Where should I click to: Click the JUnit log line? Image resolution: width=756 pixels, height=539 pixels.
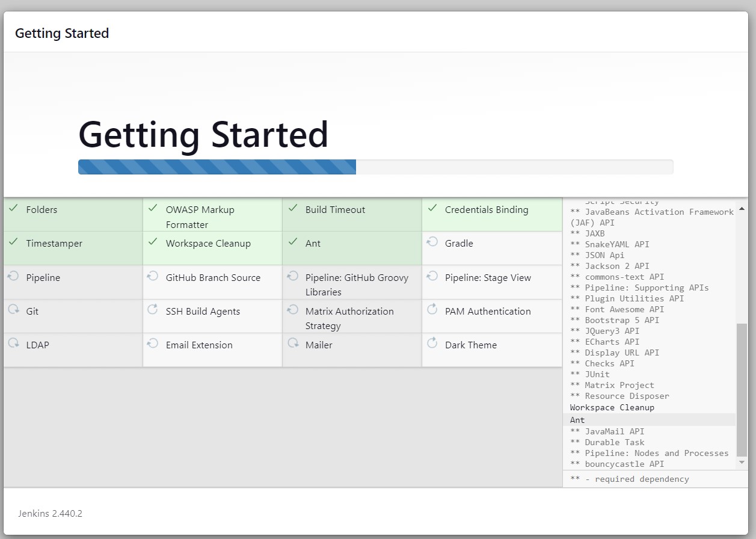[590, 374]
